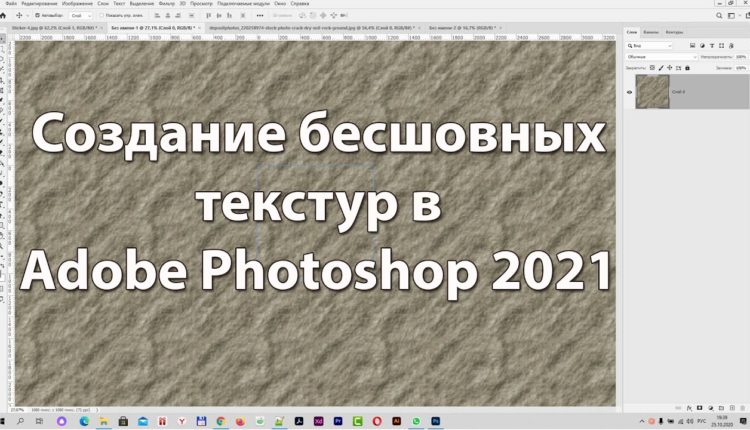The width and height of the screenshot is (750, 430).
Task: Open Adobe XD from the taskbar
Action: tap(318, 421)
